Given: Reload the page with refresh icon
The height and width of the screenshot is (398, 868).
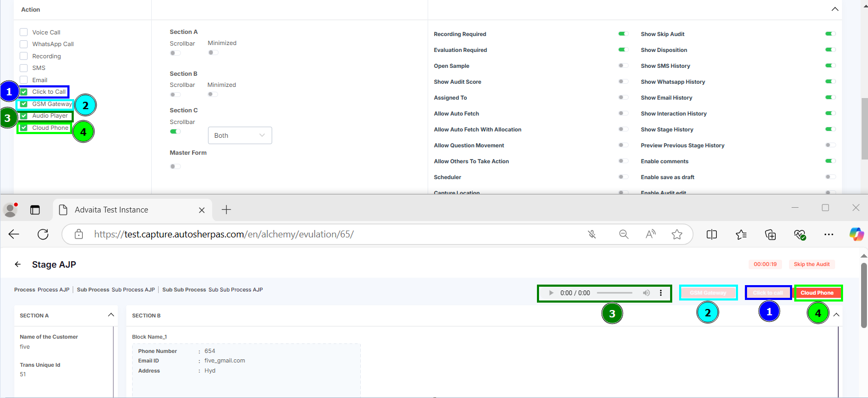Looking at the screenshot, I should pos(43,234).
